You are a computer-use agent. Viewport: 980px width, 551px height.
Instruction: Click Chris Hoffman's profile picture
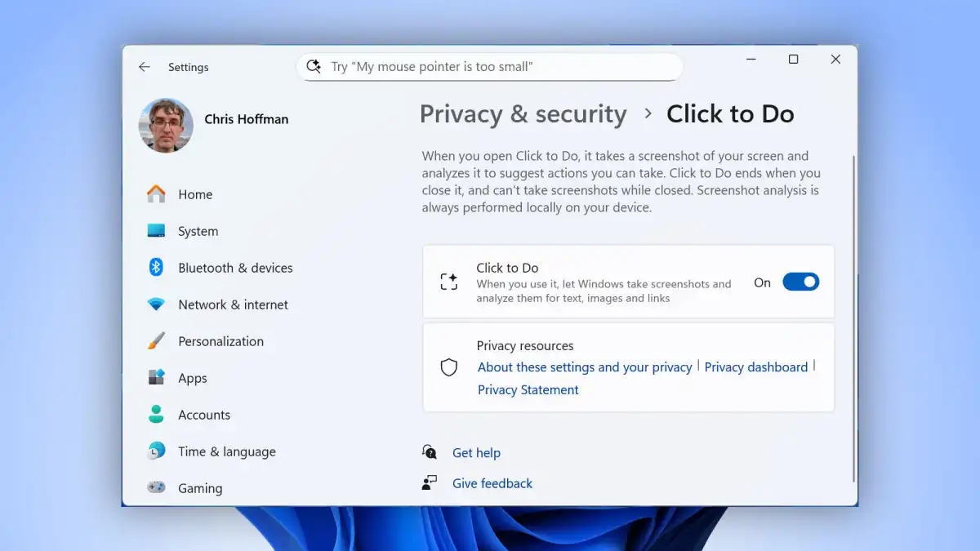tap(166, 125)
